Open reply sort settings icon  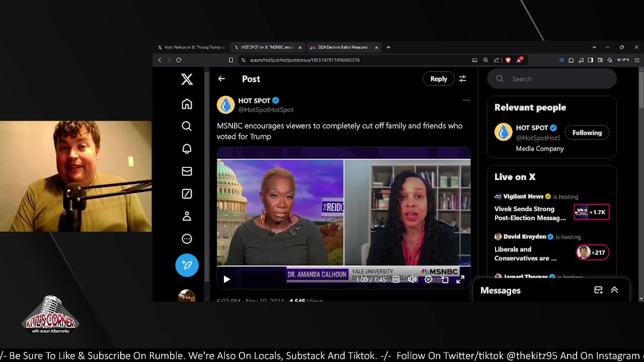pyautogui.click(x=462, y=79)
